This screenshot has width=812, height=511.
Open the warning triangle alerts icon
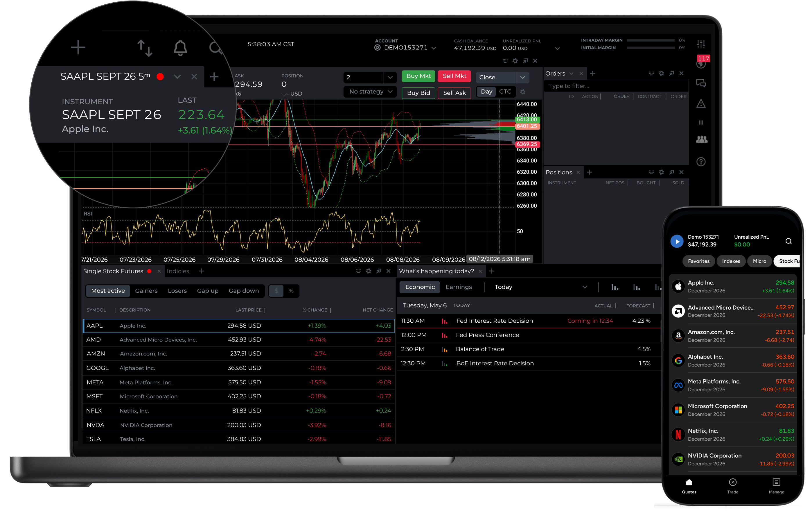click(x=701, y=103)
